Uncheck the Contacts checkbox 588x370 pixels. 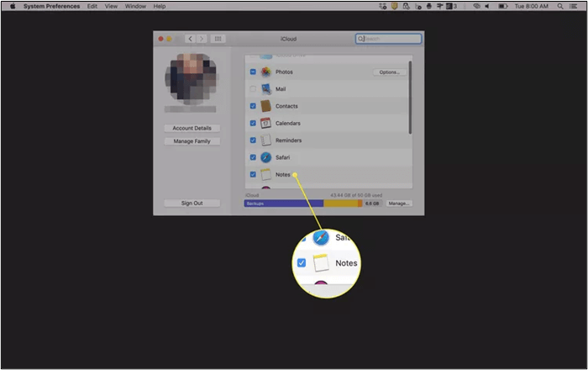253,106
